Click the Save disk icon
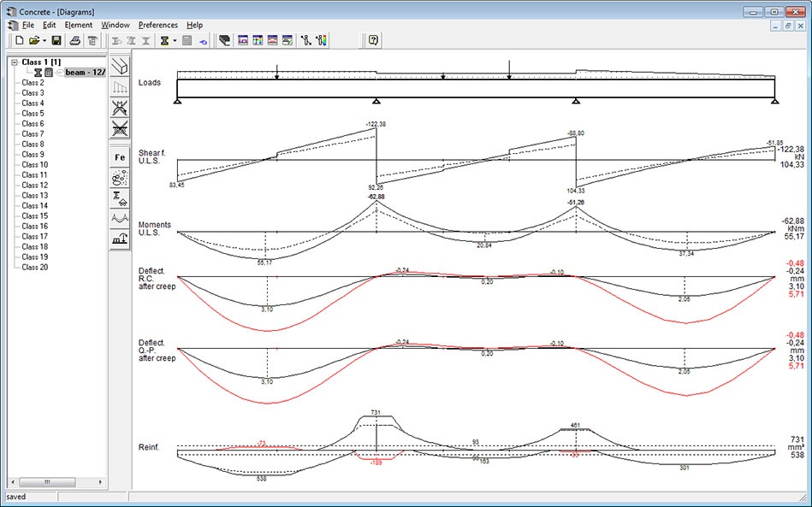812x507 pixels. coord(56,40)
